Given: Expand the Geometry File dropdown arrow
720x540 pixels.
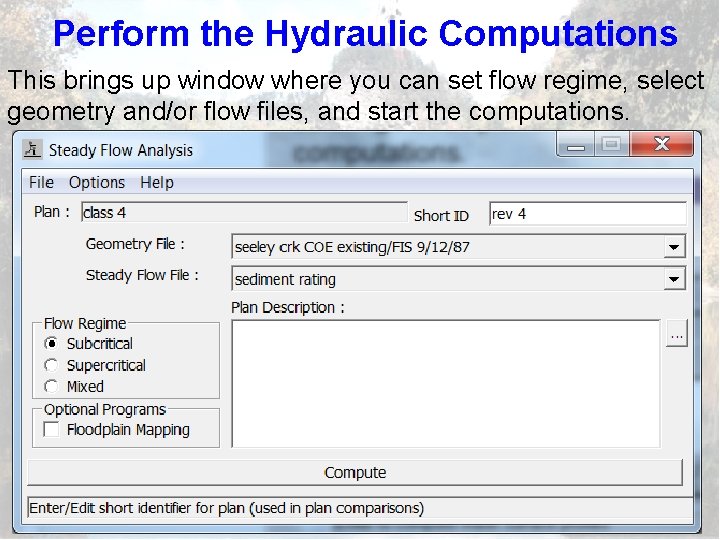Looking at the screenshot, I should [674, 247].
